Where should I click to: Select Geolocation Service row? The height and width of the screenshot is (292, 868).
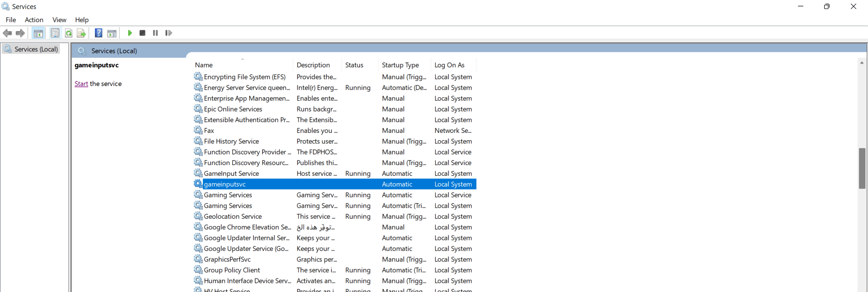[x=335, y=217]
